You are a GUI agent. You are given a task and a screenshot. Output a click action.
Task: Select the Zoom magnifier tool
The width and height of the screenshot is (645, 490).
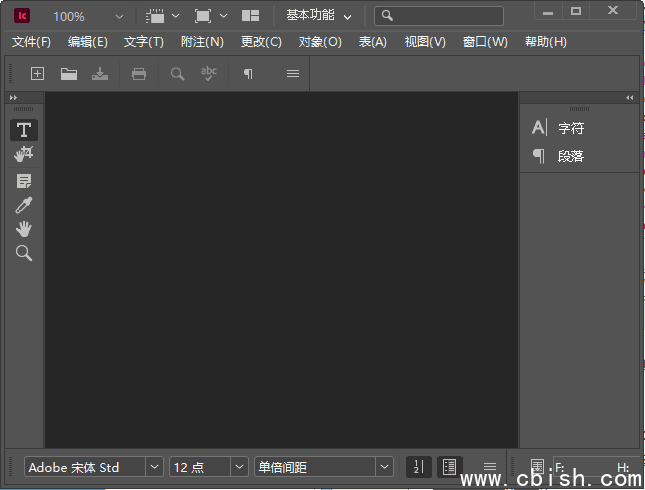click(x=24, y=253)
